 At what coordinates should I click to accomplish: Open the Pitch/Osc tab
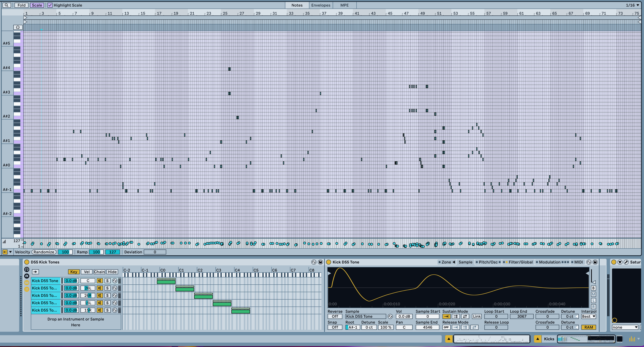[x=488, y=262]
